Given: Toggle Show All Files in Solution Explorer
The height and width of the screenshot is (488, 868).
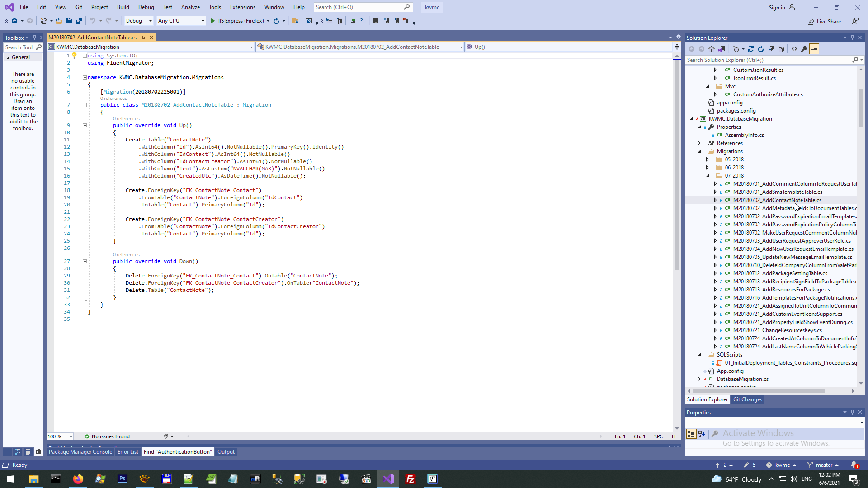Looking at the screenshot, I should (x=781, y=49).
